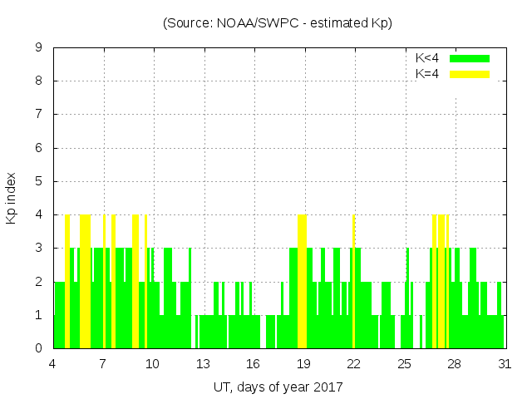This screenshot has height=399, width=532.
Task: Select the K=4 legend label text
Action: [427, 74]
